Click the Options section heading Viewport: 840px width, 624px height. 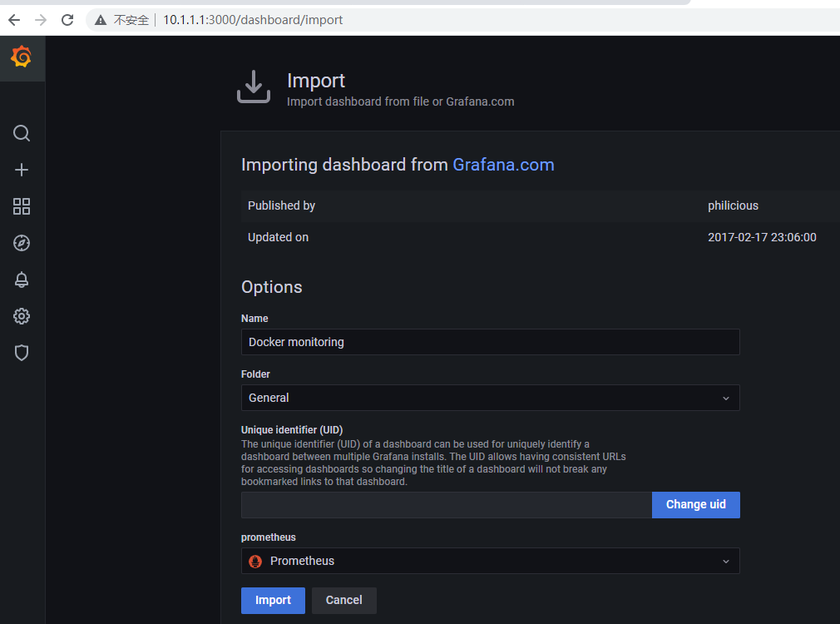272,287
